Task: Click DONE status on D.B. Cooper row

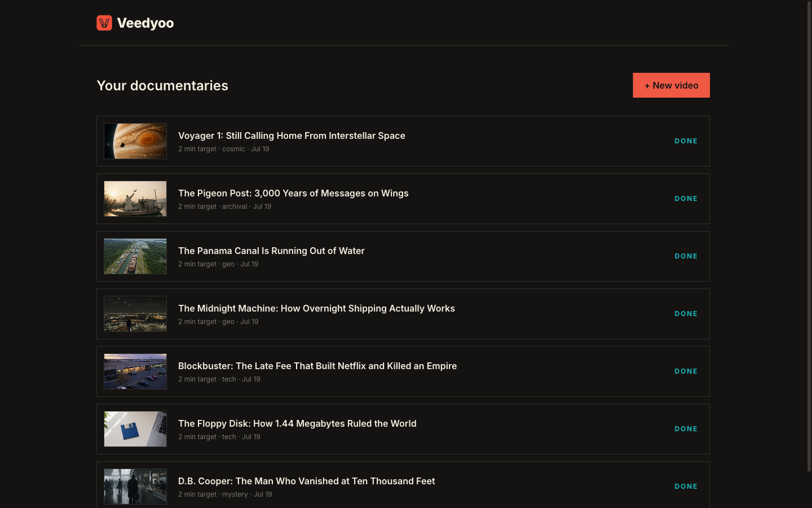Action: (x=686, y=487)
